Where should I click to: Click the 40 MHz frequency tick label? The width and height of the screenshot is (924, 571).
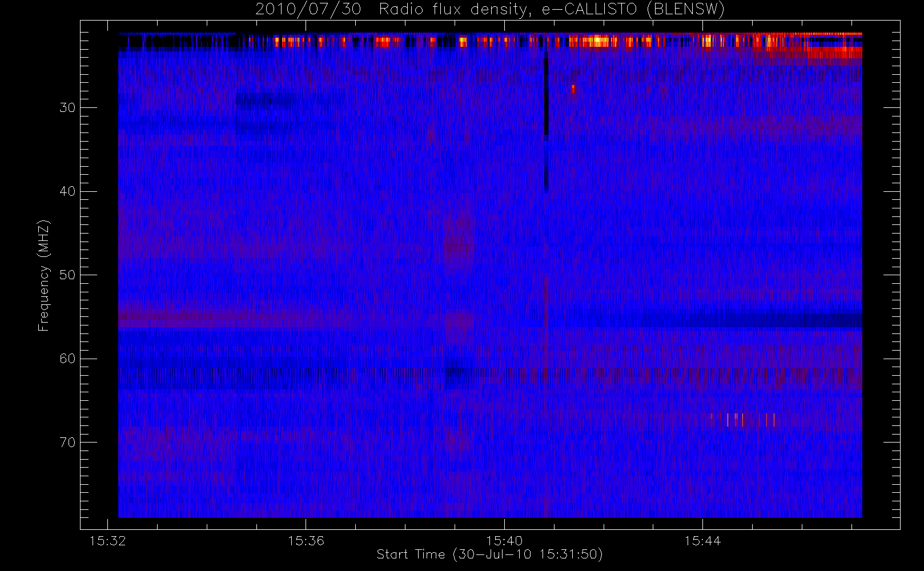(67, 191)
